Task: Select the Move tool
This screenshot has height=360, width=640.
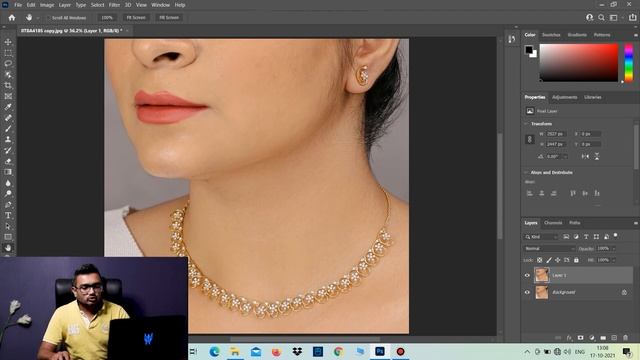Action: pos(8,42)
